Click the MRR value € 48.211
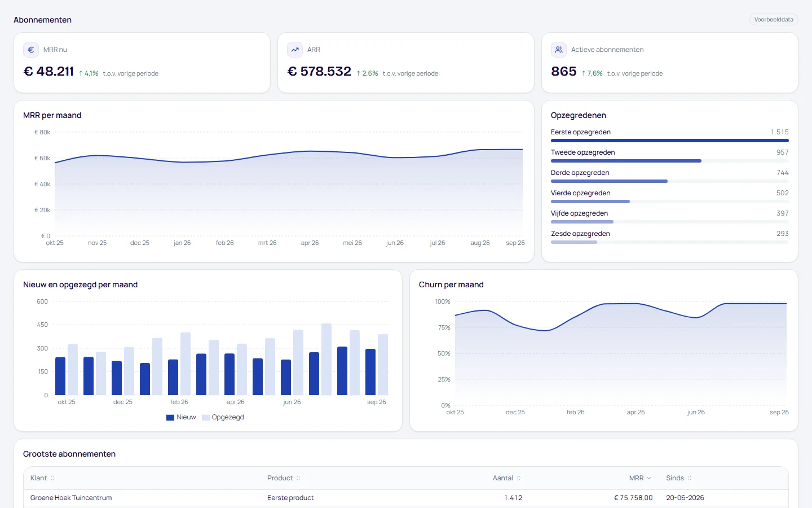The image size is (812, 508). click(x=48, y=72)
